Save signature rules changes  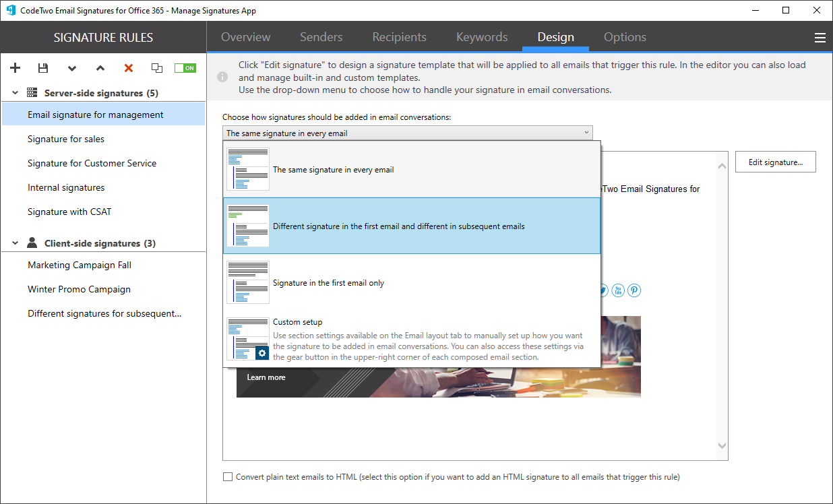point(43,67)
